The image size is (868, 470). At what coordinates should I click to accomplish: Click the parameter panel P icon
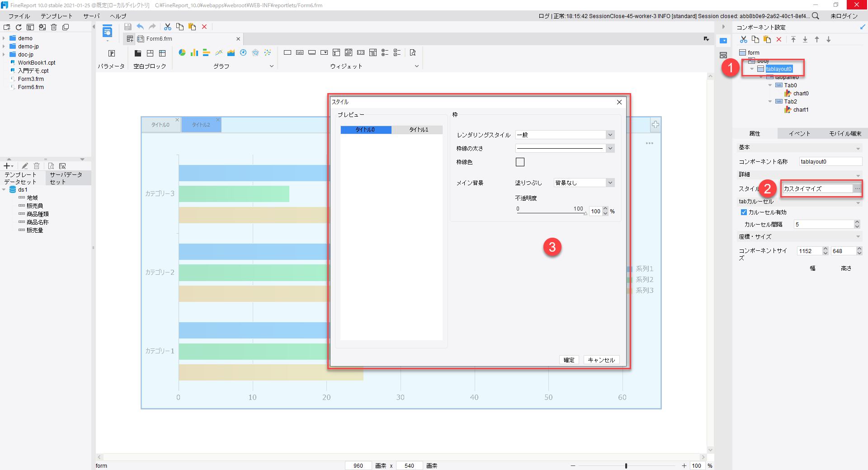click(x=112, y=53)
